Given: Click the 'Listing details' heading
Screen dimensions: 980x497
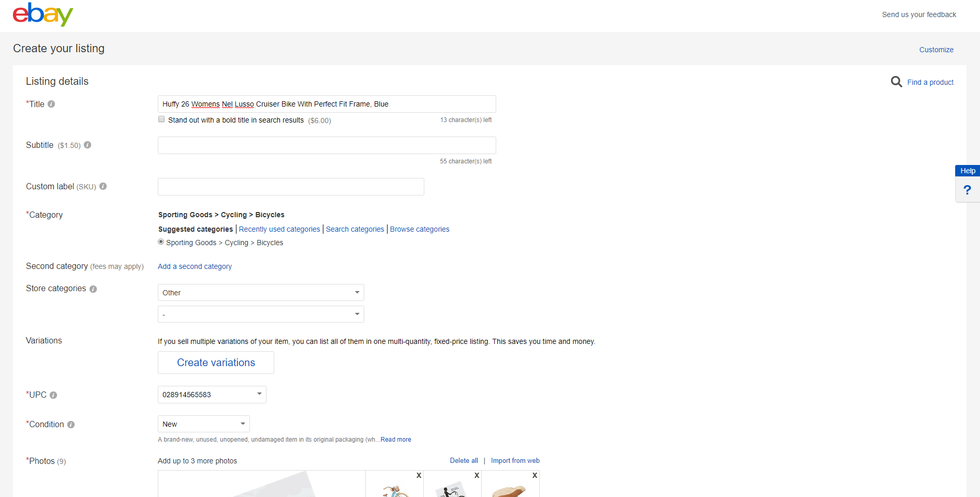Looking at the screenshot, I should (x=57, y=81).
